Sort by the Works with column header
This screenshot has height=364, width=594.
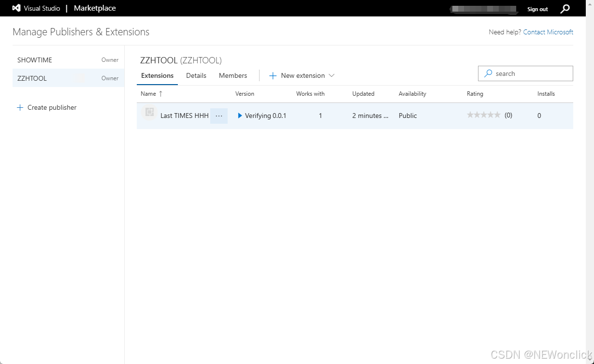coord(310,94)
